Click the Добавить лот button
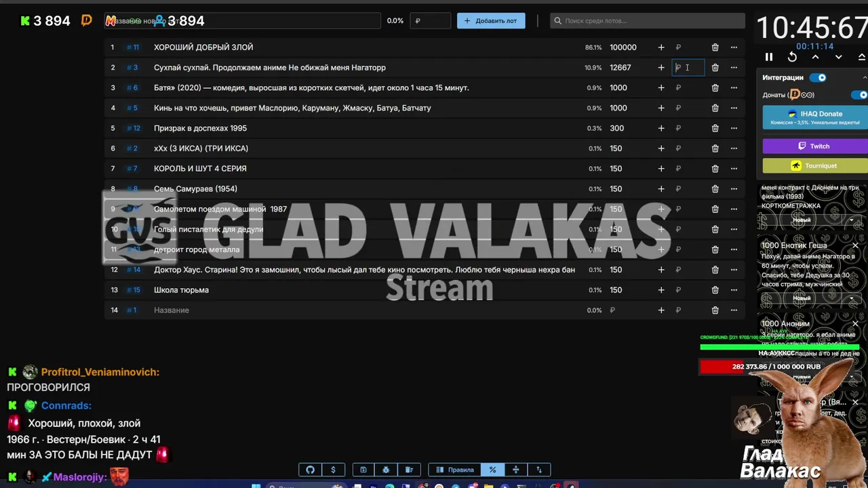 pyautogui.click(x=491, y=20)
